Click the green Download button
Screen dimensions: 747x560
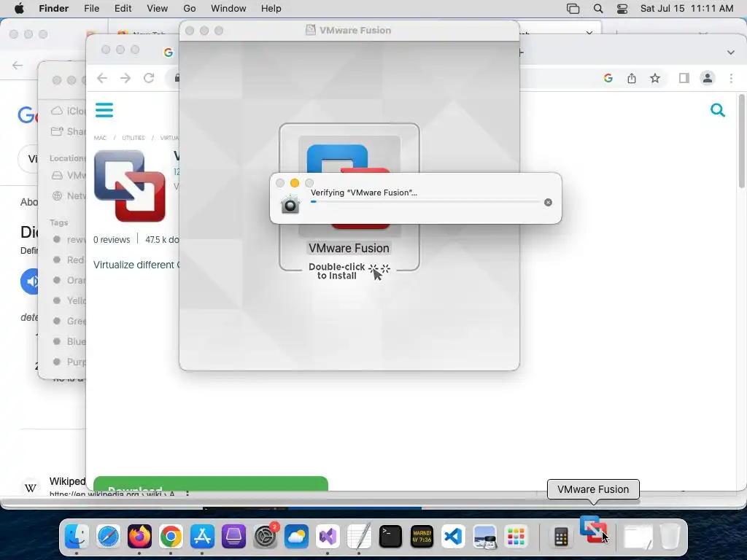point(211,483)
